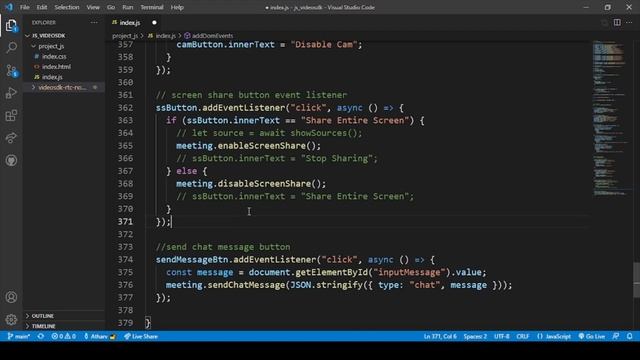Click the VS Code logo icon
Viewport: 640px width, 360px height.
point(9,7)
